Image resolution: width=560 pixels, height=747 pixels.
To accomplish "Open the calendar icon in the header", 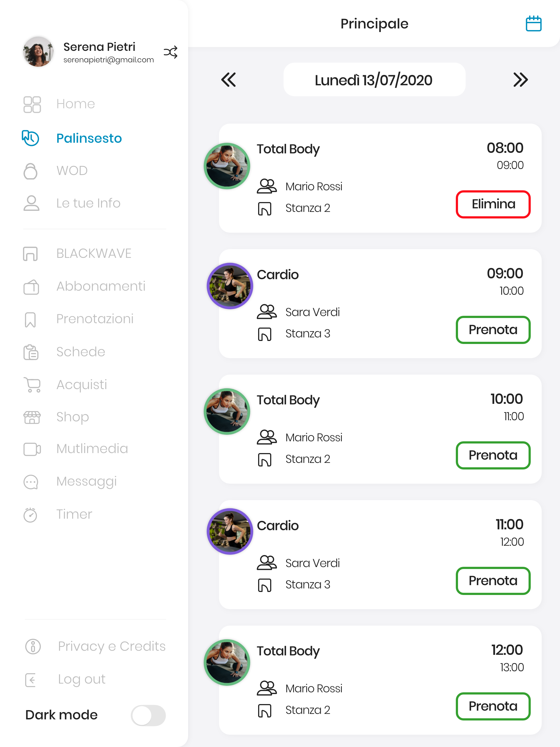I will 533,24.
